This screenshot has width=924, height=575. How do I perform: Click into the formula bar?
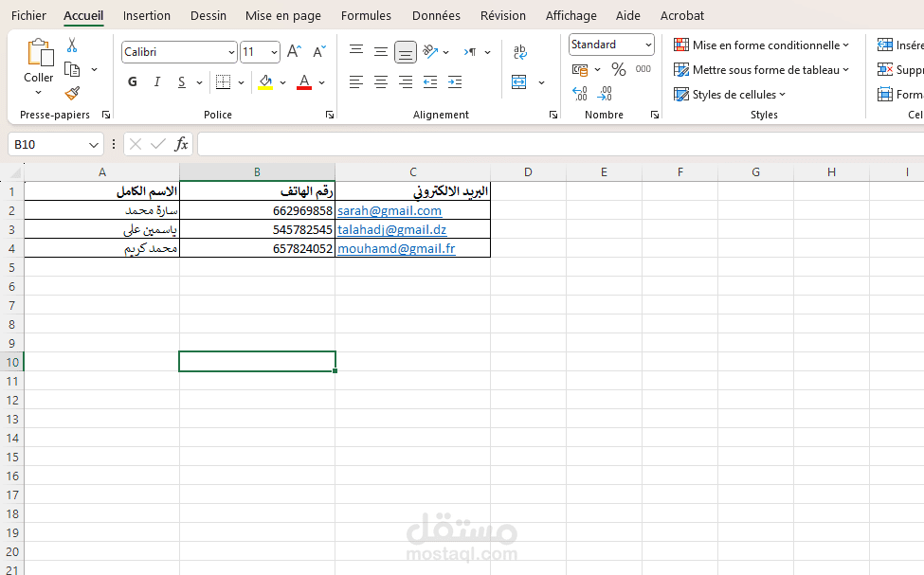(x=560, y=144)
